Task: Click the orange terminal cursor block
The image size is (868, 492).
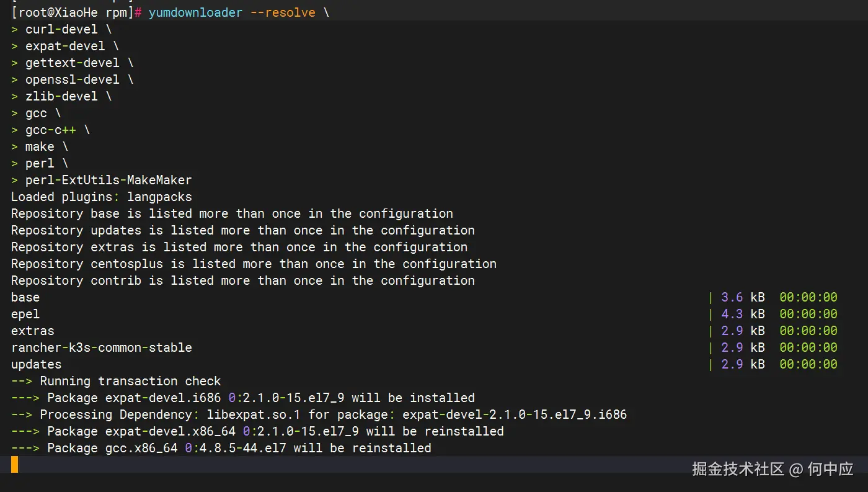Action: (x=15, y=465)
